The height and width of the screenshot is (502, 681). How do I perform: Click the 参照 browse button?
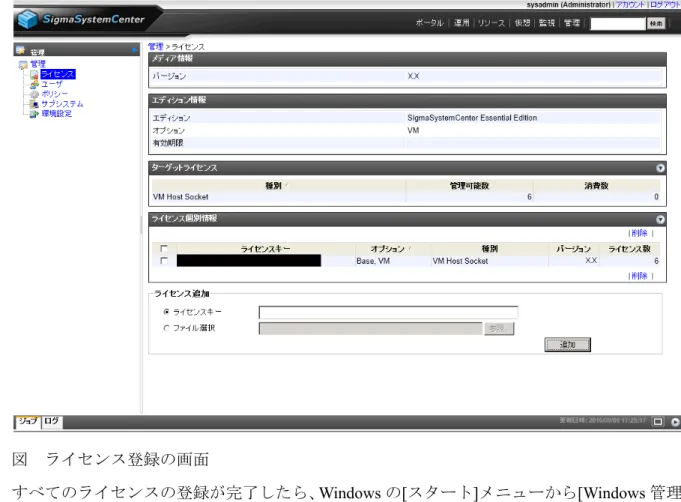tap(499, 328)
